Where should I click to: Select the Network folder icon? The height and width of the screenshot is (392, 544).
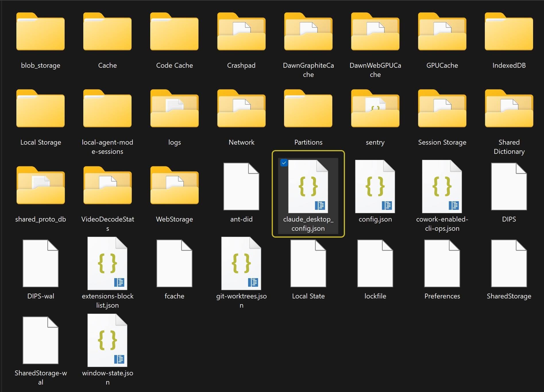point(241,108)
